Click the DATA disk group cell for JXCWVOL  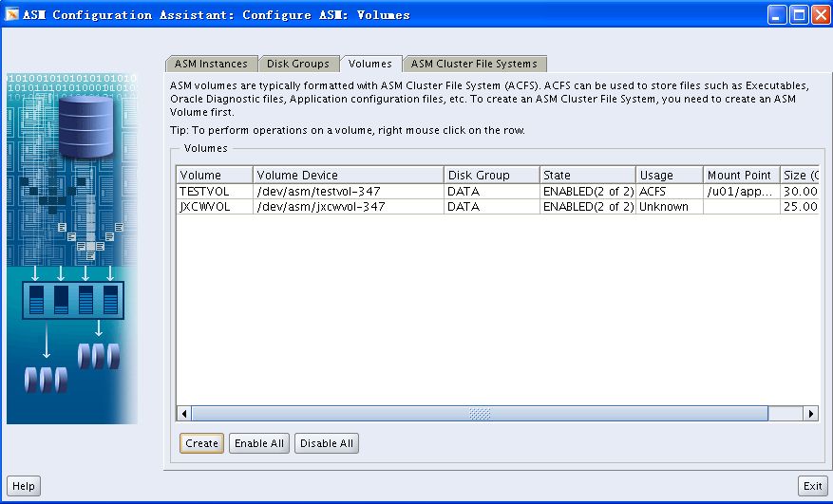[x=492, y=207]
